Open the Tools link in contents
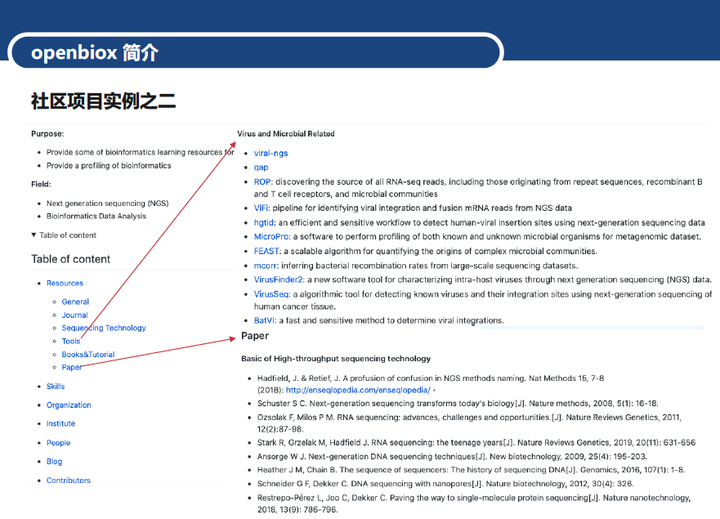This screenshot has width=720, height=519. 71,341
